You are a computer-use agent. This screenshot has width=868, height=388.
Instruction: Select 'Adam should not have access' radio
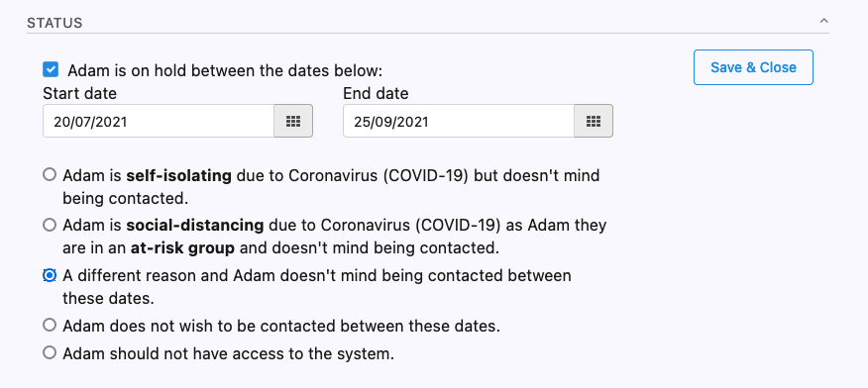tap(50, 352)
